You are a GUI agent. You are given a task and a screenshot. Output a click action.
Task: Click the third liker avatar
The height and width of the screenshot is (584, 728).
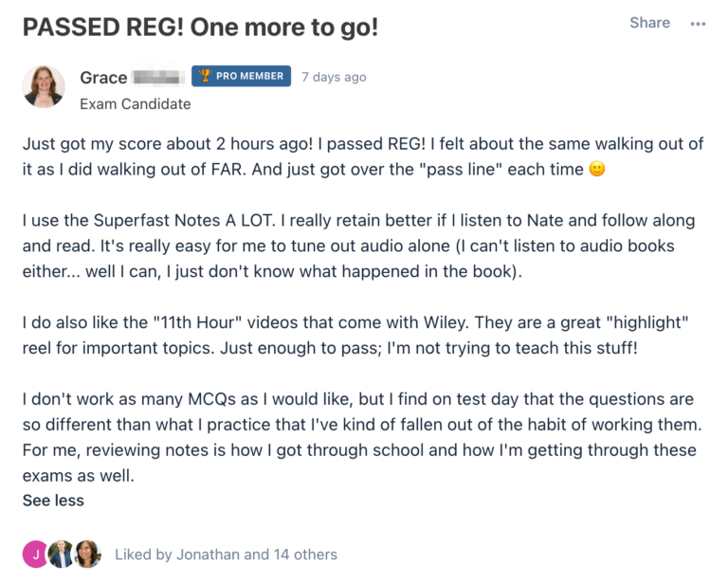(x=87, y=555)
